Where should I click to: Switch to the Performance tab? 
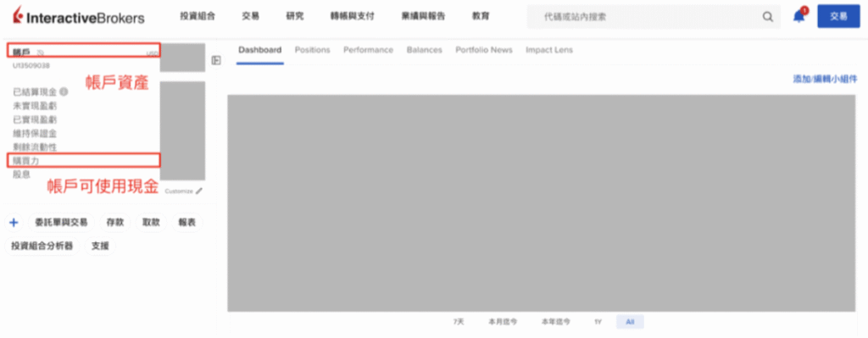coord(368,50)
